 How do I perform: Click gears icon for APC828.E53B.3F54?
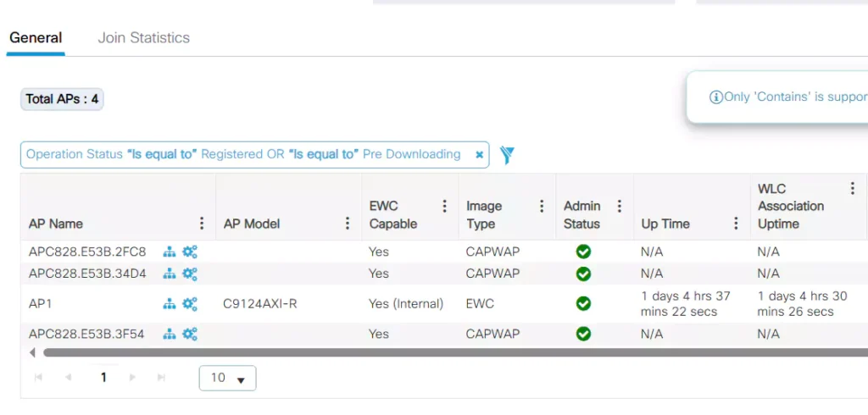[x=190, y=334]
